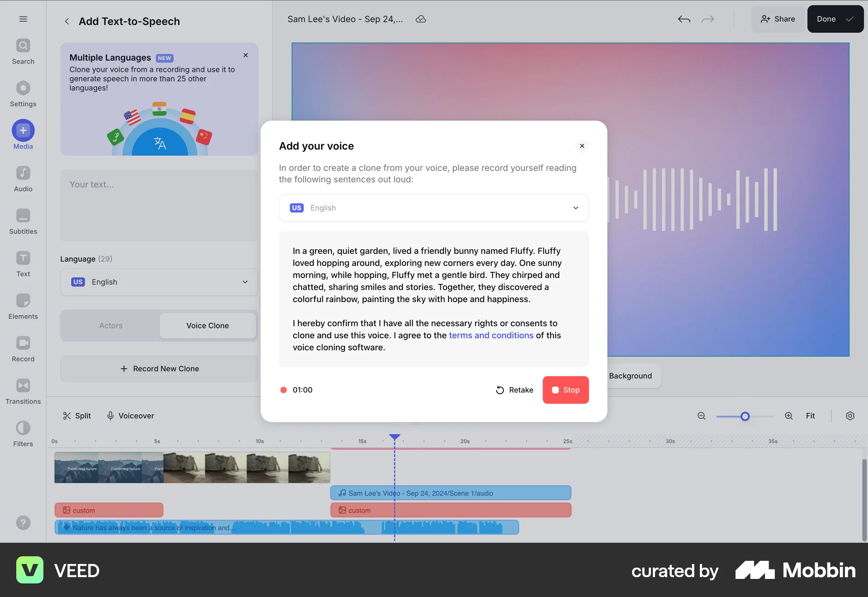Open project Settings from the sidebar
Viewport: 868px width, 597px height.
23,93
